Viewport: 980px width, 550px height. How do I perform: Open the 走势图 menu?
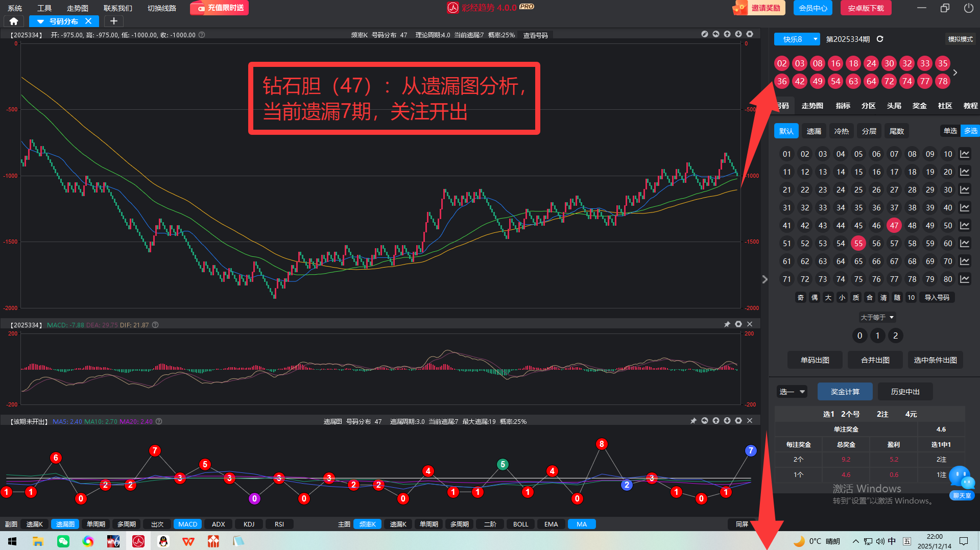pyautogui.click(x=78, y=8)
